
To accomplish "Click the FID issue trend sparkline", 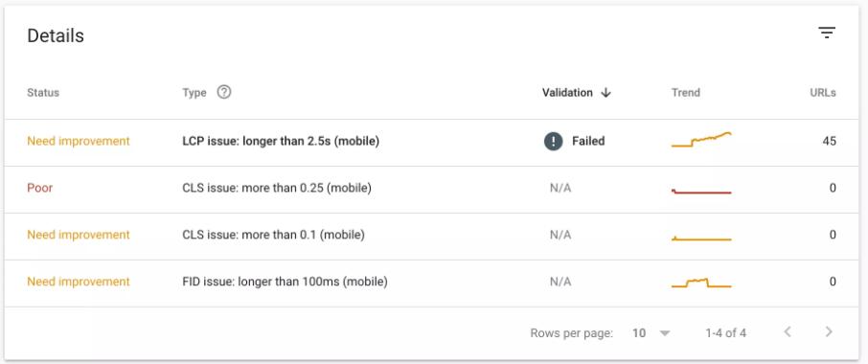I will (x=701, y=283).
